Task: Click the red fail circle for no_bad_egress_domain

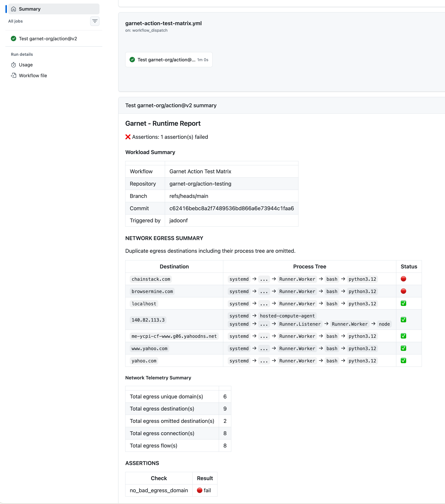Action: point(199,490)
